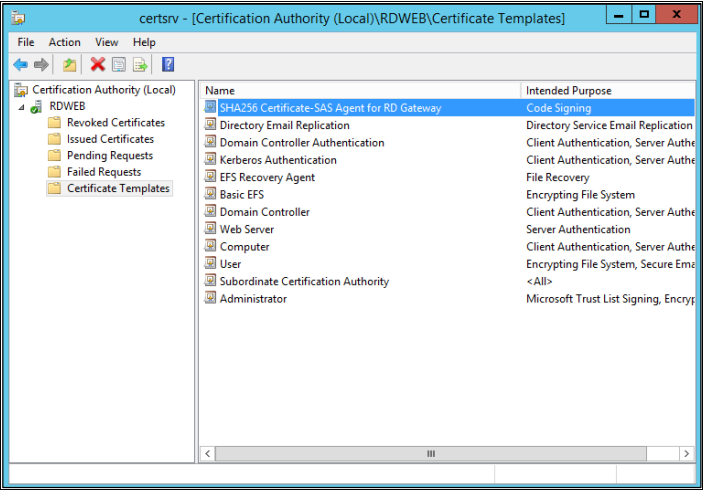Select Certification Authority (Local) tree label
Screen dimensions: 703x490
(104, 90)
